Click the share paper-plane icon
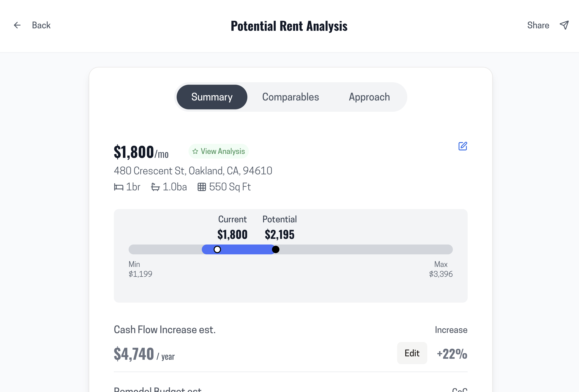This screenshot has width=579, height=392. pyautogui.click(x=564, y=25)
